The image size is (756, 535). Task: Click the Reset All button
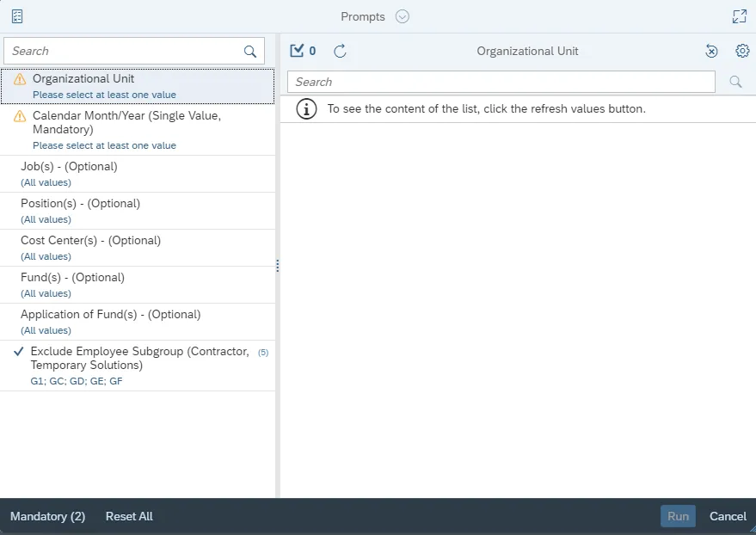tap(129, 516)
